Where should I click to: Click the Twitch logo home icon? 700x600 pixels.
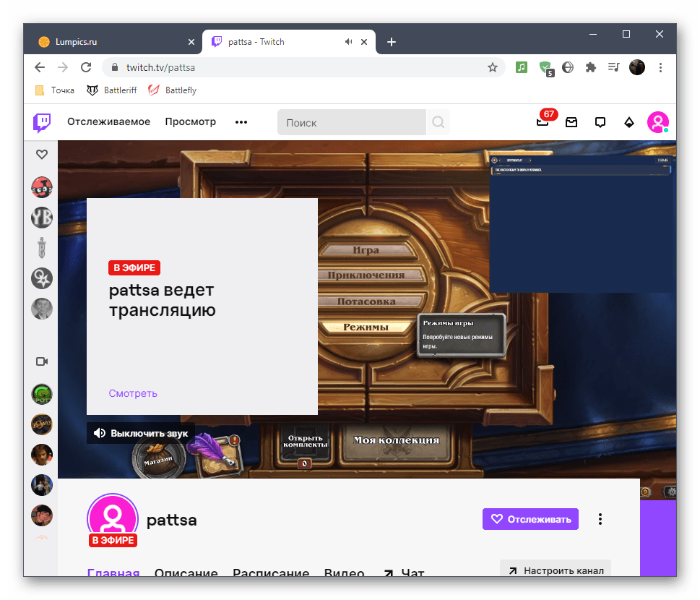[42, 122]
